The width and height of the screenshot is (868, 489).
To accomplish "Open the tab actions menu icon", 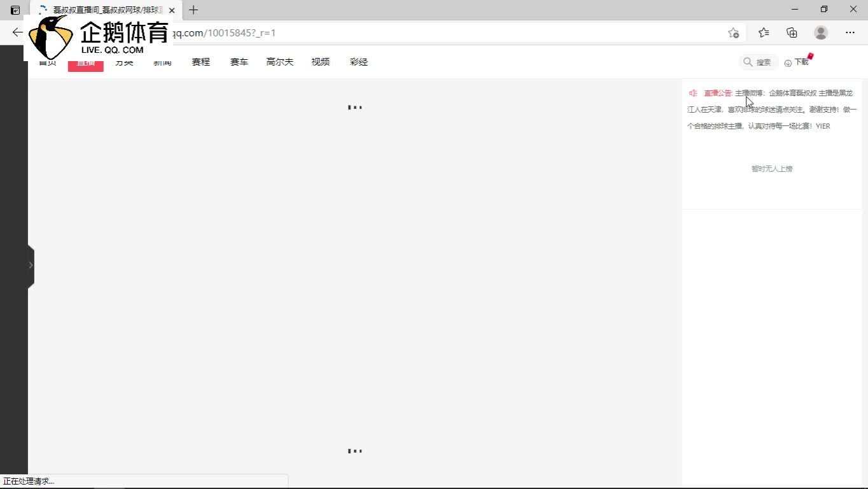I will 15,10.
